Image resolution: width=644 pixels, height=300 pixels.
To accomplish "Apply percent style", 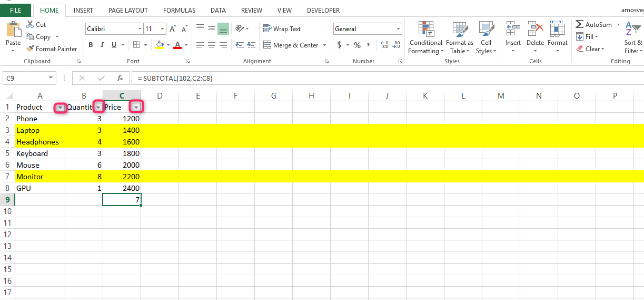I will [x=357, y=45].
